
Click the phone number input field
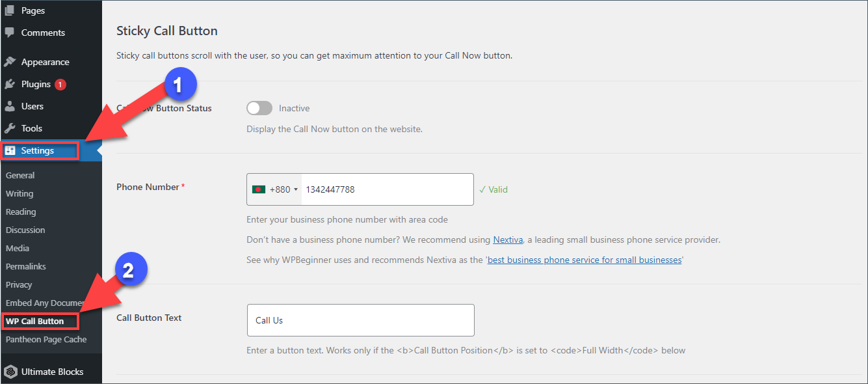pos(387,189)
